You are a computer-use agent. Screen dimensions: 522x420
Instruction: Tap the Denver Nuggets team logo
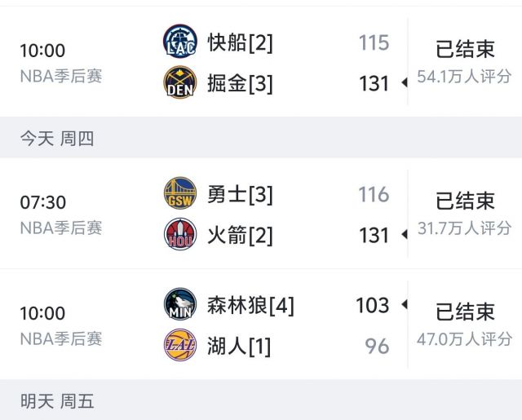tap(179, 83)
